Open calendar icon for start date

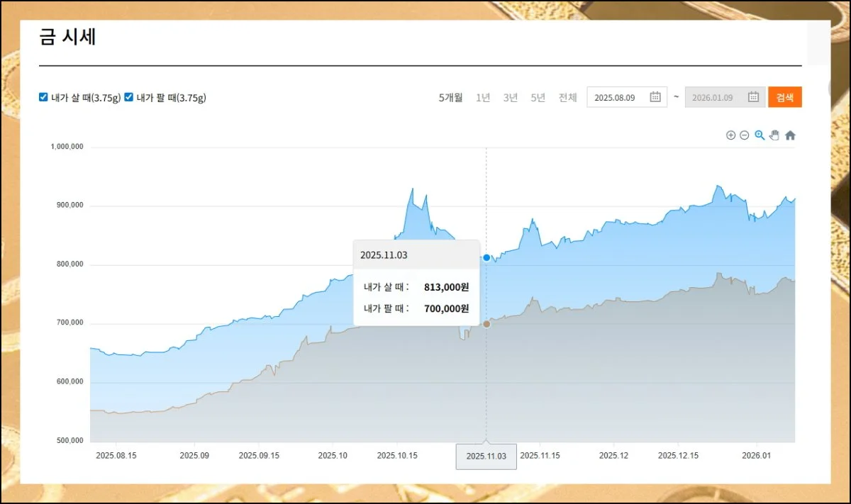pos(655,97)
